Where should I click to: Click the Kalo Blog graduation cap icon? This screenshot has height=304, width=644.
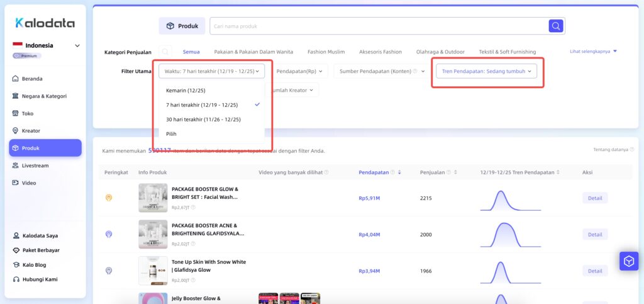pyautogui.click(x=16, y=265)
